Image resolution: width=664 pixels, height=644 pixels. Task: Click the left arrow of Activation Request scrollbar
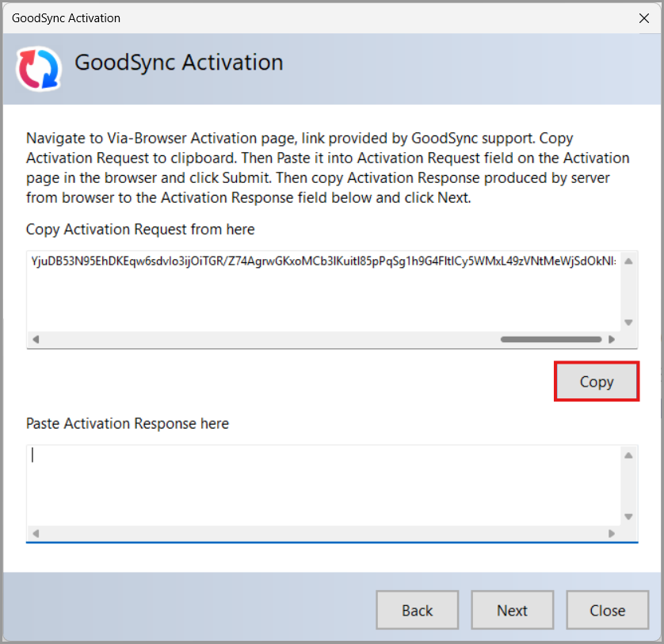(36, 339)
